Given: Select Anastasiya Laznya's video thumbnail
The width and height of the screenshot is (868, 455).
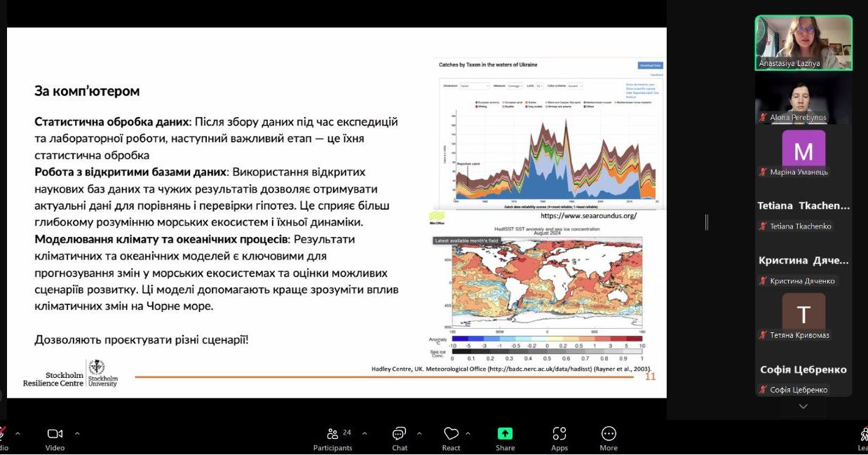Looking at the screenshot, I should pyautogui.click(x=803, y=43).
